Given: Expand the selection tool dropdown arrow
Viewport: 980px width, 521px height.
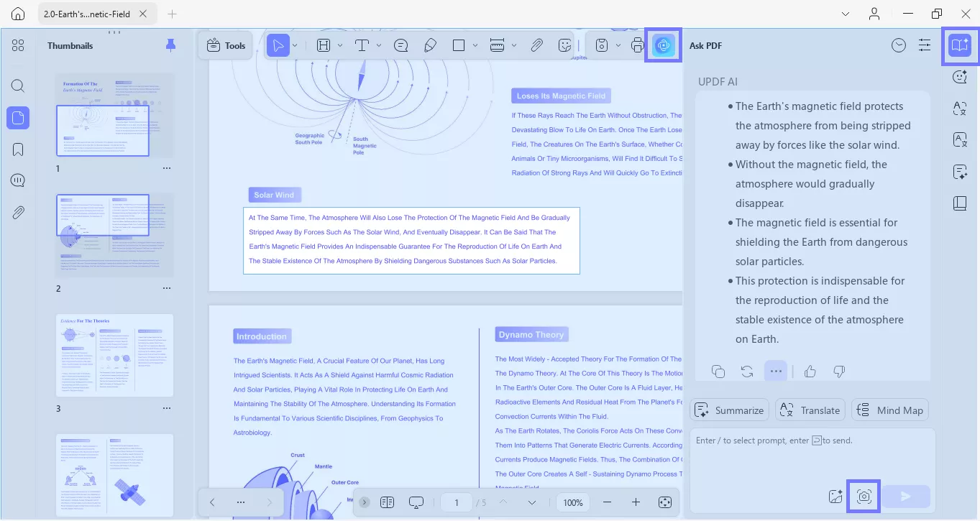Looking at the screenshot, I should [295, 45].
